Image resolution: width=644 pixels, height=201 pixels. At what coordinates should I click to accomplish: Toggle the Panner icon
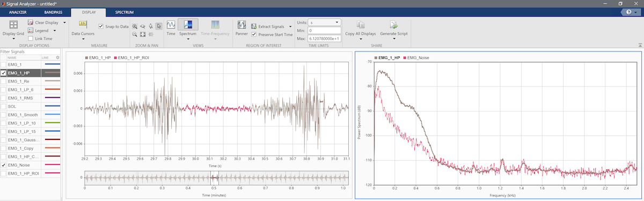[x=241, y=25]
